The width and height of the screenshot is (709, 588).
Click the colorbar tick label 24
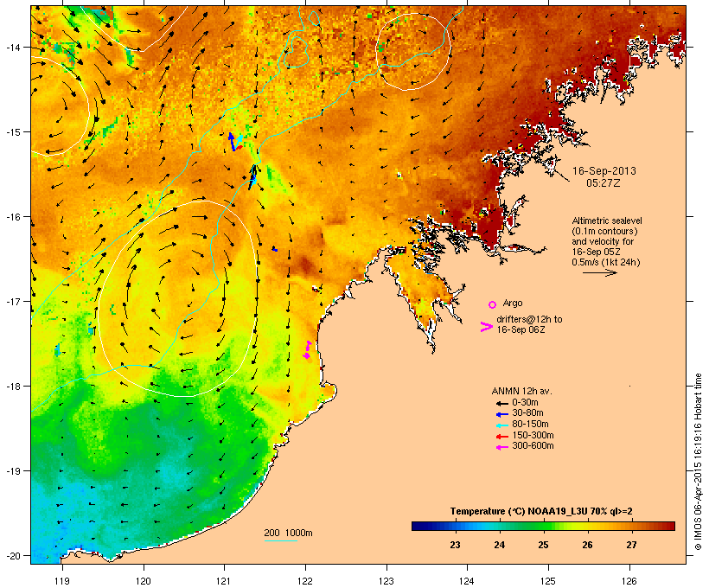click(499, 545)
